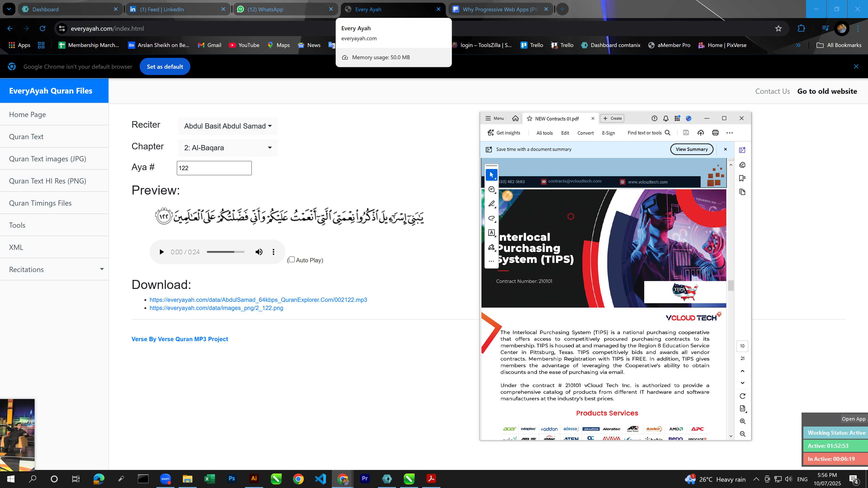Screen dimensions: 868x488
Task: Click the share upload icon in the Acrobat toolbar
Action: [701, 133]
